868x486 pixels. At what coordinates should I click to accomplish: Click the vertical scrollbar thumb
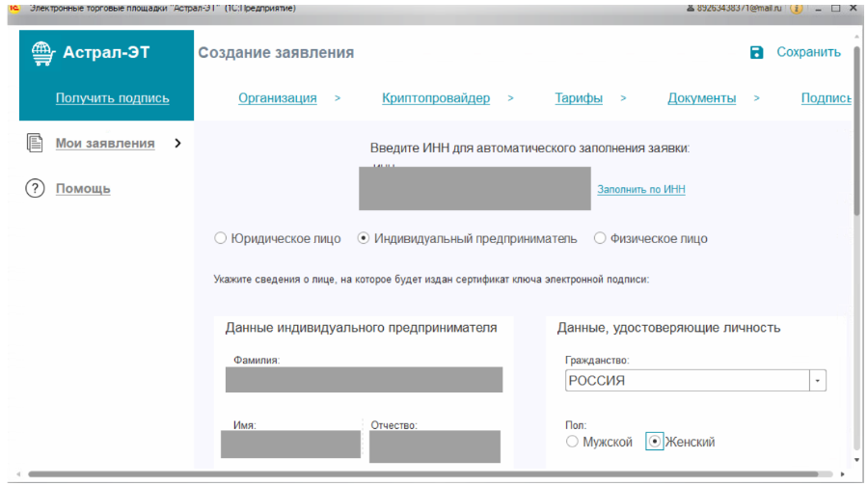pyautogui.click(x=857, y=130)
